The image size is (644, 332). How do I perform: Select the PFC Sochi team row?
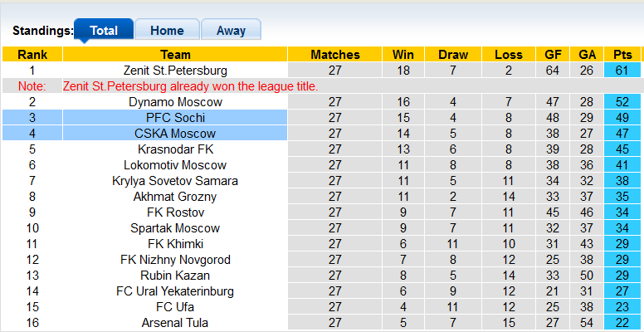pyautogui.click(x=175, y=118)
